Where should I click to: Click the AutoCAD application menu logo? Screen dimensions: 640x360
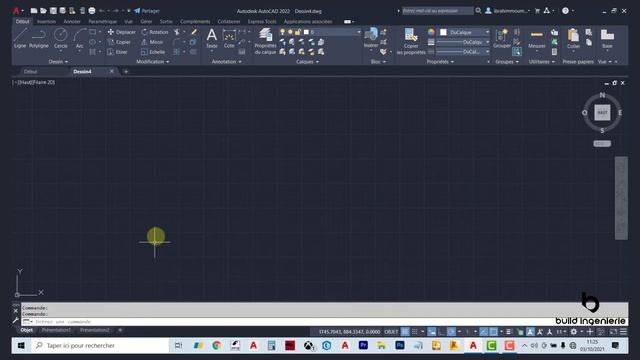click(16, 11)
